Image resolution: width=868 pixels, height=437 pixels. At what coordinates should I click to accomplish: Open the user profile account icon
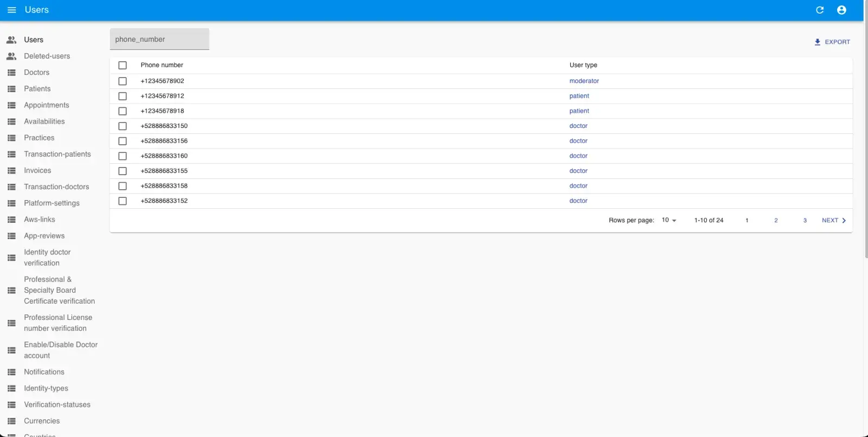coord(841,10)
